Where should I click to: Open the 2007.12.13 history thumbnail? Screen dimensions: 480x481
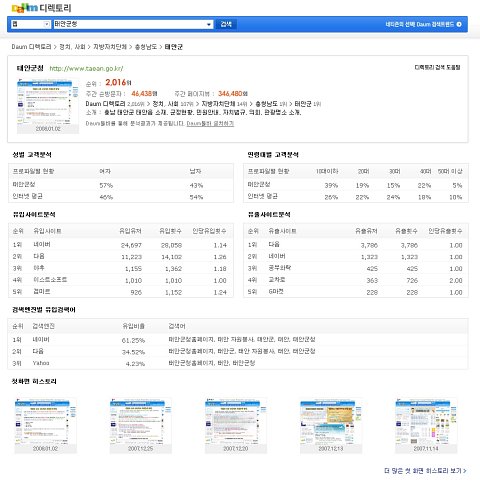coord(331,426)
